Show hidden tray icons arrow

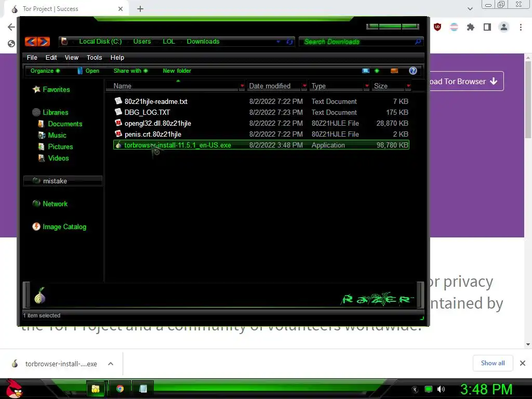[x=415, y=389]
